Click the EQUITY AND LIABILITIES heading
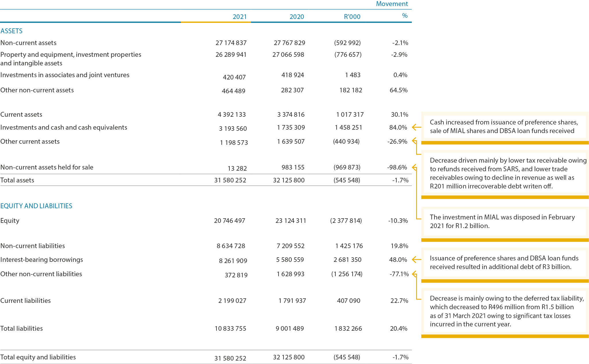The height and width of the screenshot is (364, 589). click(36, 206)
